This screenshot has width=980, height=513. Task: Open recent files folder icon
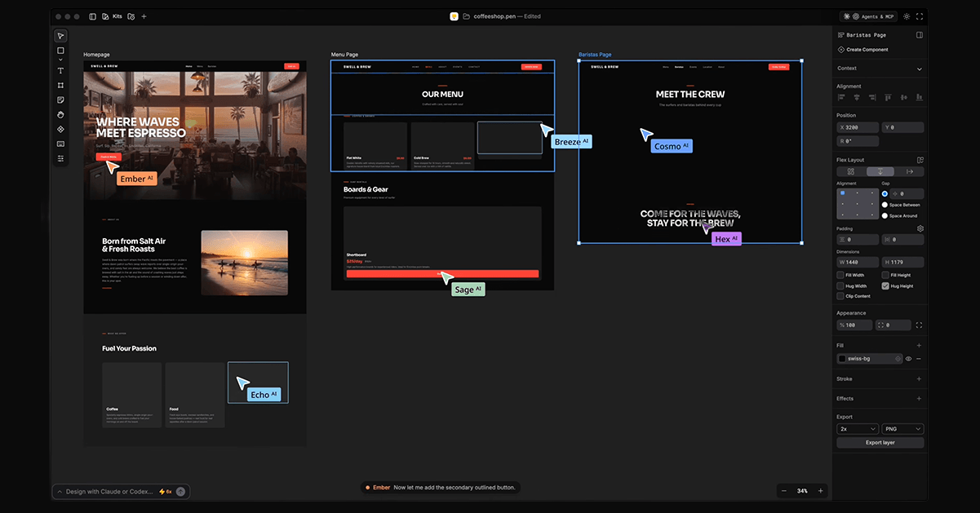pos(131,16)
